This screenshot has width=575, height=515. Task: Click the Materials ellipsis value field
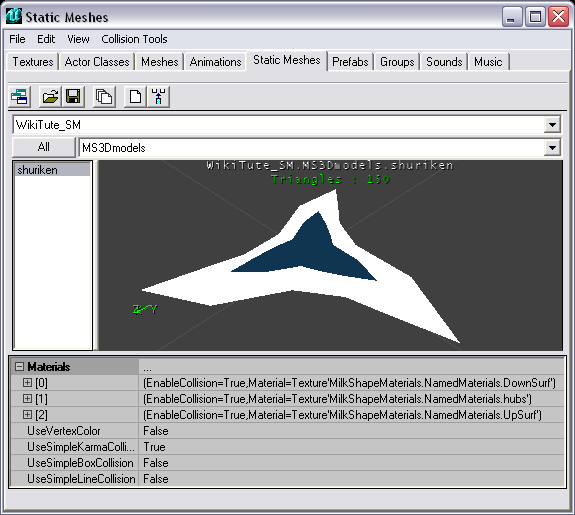[x=351, y=367]
